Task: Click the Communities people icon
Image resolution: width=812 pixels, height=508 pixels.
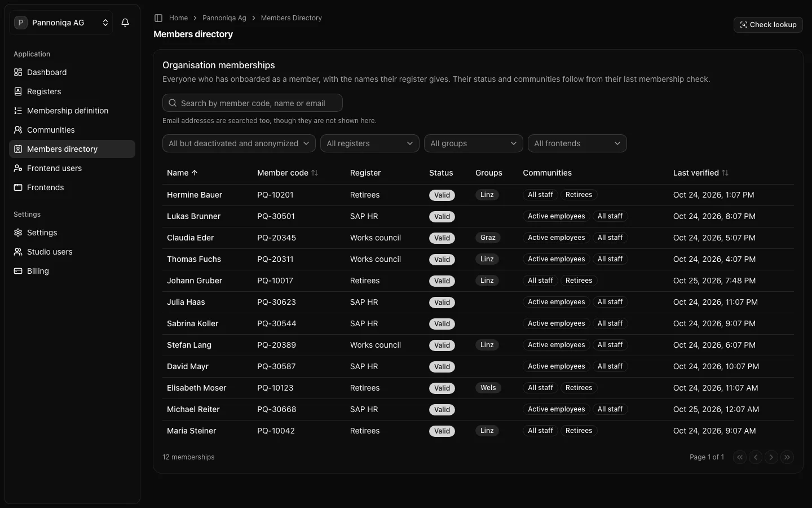Action: tap(18, 130)
